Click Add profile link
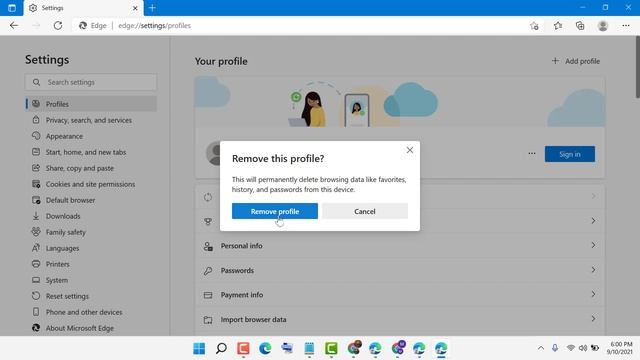 (x=576, y=61)
